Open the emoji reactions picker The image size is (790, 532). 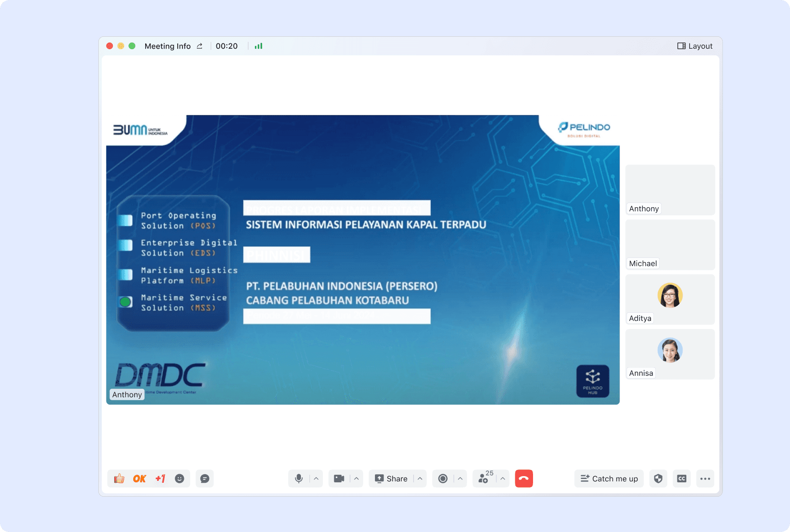[x=180, y=479]
